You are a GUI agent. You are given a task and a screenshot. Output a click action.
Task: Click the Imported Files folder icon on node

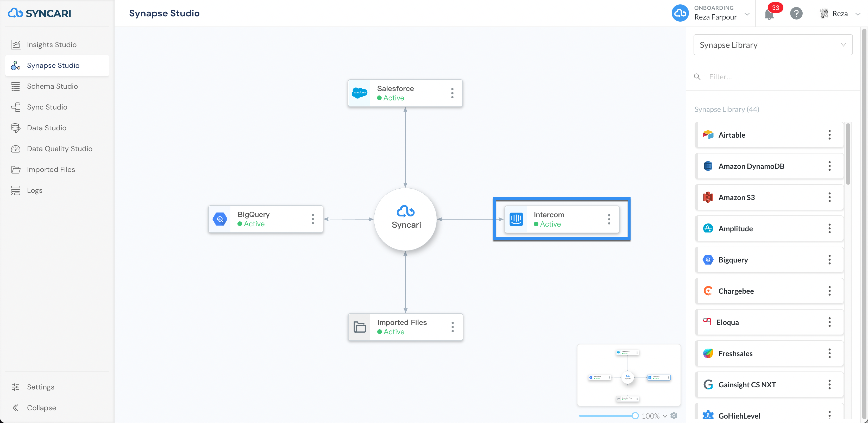(x=360, y=327)
